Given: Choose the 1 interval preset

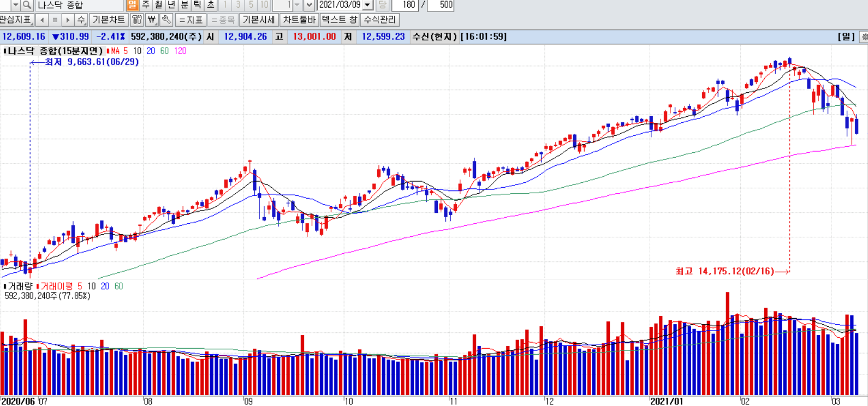Looking at the screenshot, I should [x=225, y=5].
